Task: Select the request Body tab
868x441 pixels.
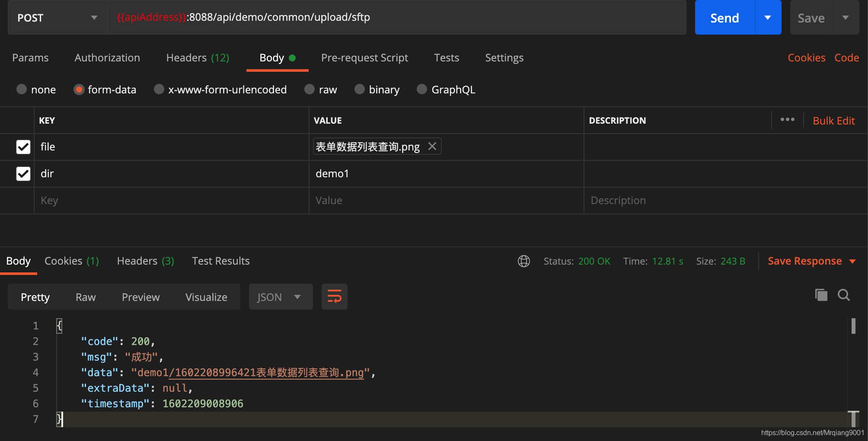Action: tap(277, 58)
